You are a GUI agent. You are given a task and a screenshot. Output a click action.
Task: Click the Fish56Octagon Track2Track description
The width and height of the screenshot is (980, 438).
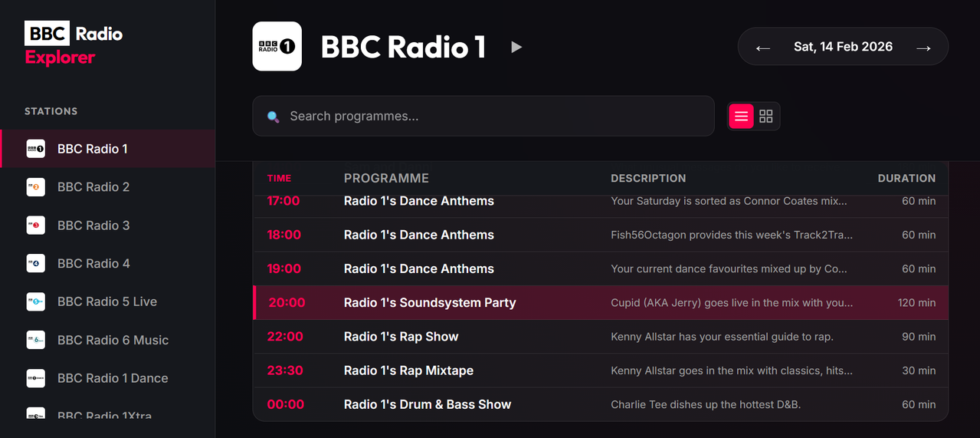[732, 235]
